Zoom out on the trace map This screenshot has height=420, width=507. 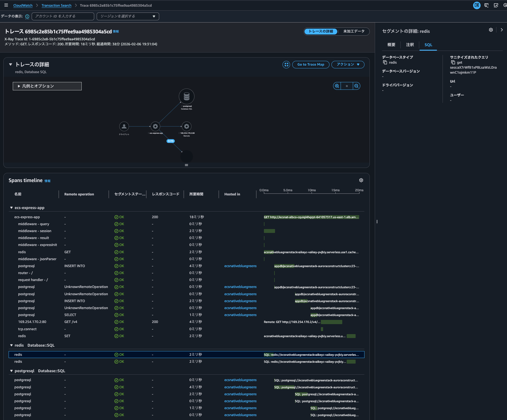tap(356, 86)
